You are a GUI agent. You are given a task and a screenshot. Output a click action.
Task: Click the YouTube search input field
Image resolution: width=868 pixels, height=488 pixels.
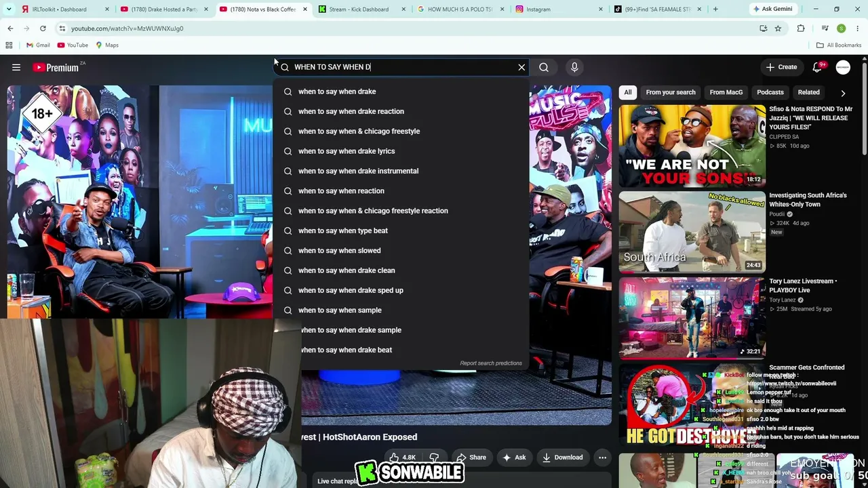click(401, 67)
